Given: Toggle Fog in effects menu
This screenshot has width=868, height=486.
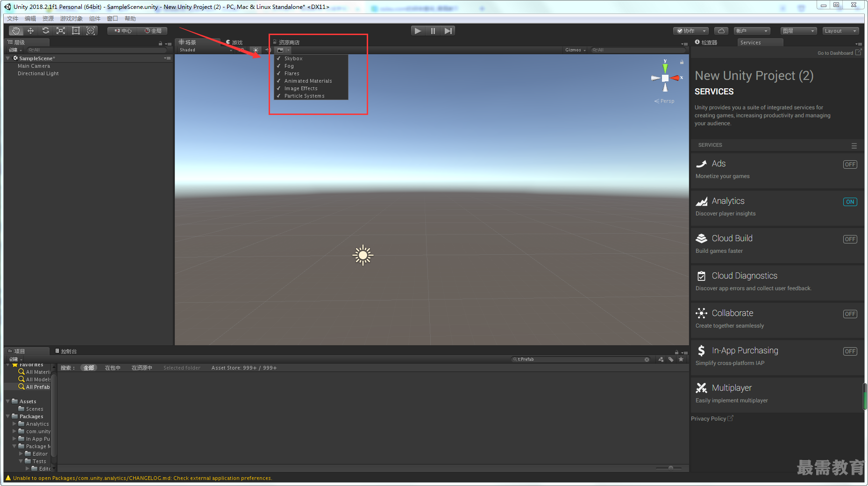Looking at the screenshot, I should pos(311,66).
